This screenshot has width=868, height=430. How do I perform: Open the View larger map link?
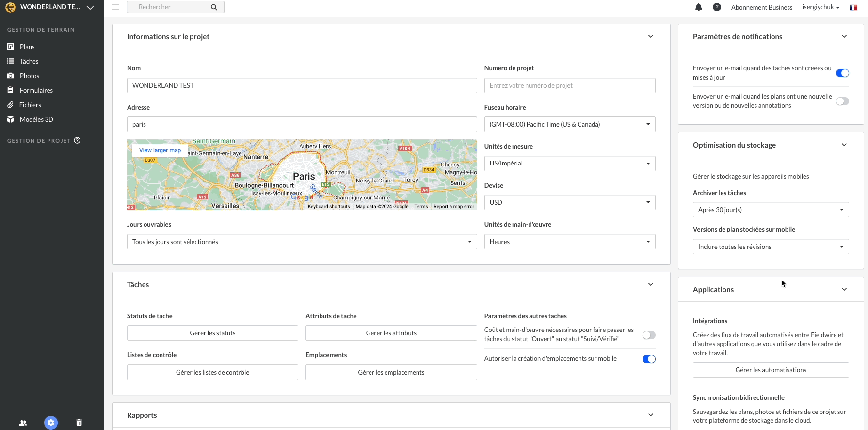(160, 150)
